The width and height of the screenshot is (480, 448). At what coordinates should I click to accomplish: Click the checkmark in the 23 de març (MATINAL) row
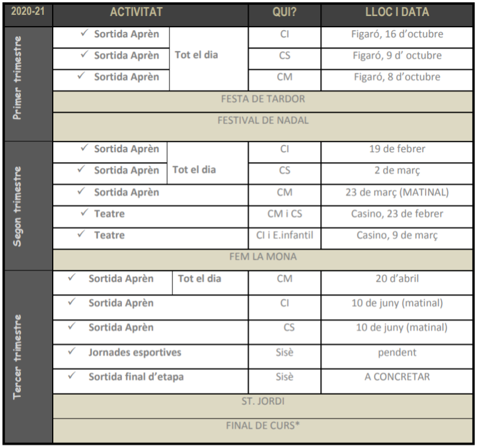(81, 191)
